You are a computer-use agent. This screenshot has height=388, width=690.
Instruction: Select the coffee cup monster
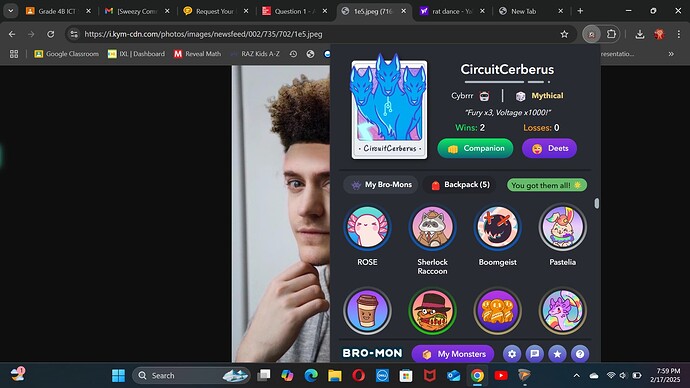(367, 311)
